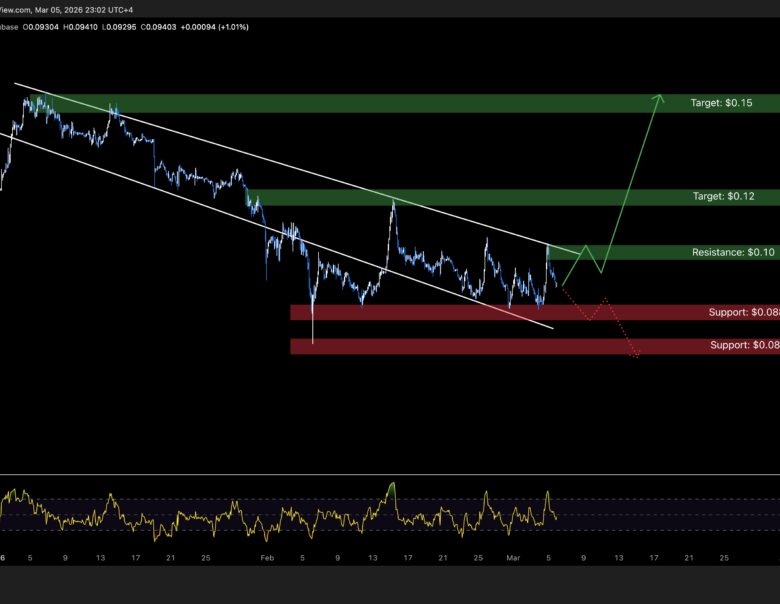The height and width of the screenshot is (604, 780).
Task: Click the divider line above the oscillator pane
Action: (x=390, y=475)
